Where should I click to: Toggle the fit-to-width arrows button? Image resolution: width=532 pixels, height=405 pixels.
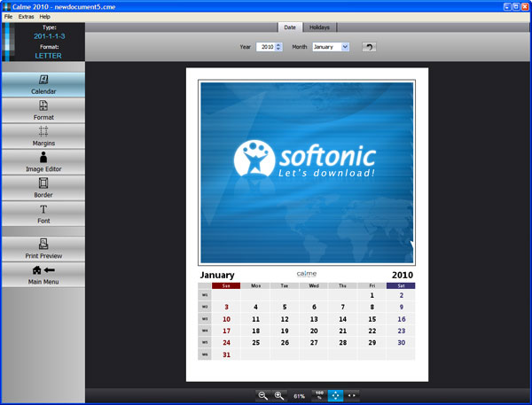click(353, 395)
